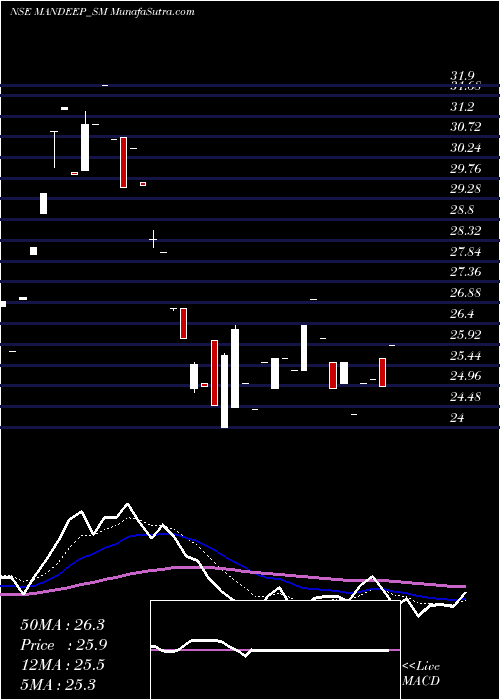This screenshot has width=500, height=700.
Task: Click the 28.8 price level label
Action: pyautogui.click(x=462, y=210)
